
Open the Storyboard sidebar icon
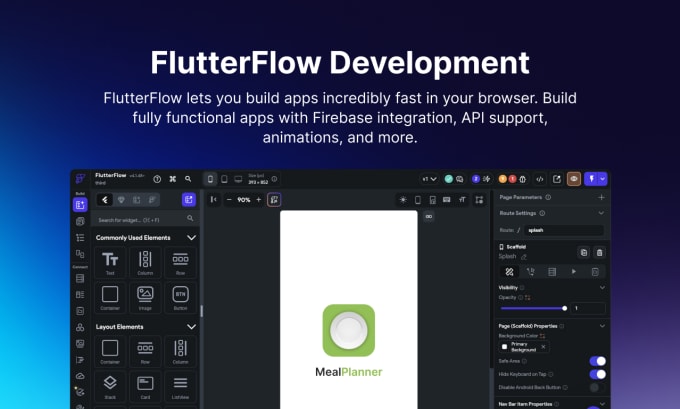tap(80, 254)
